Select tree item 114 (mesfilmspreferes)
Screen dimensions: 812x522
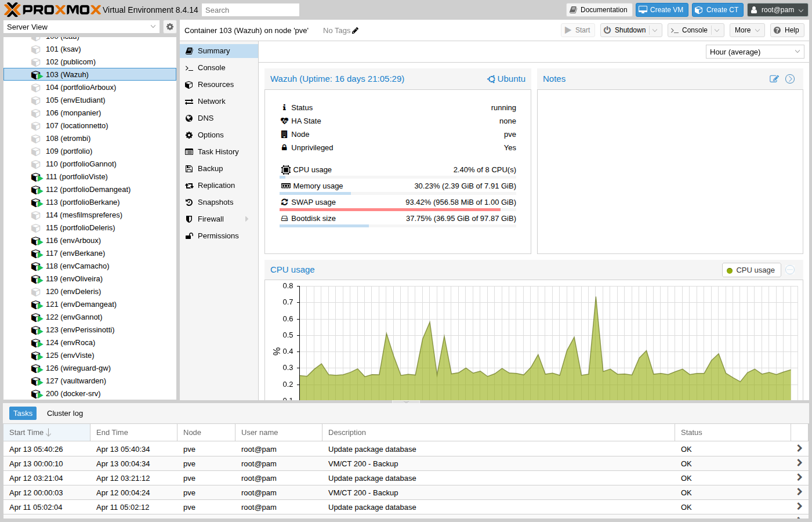click(90, 215)
